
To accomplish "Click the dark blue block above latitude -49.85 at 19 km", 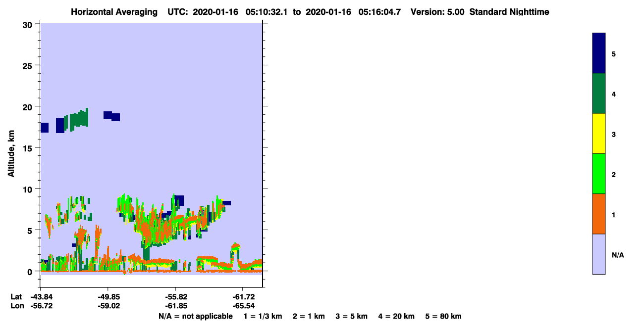I will 107,115.
